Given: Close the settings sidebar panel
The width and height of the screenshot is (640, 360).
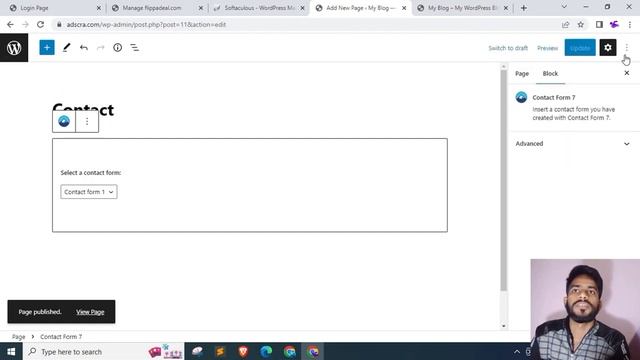Looking at the screenshot, I should point(627,73).
